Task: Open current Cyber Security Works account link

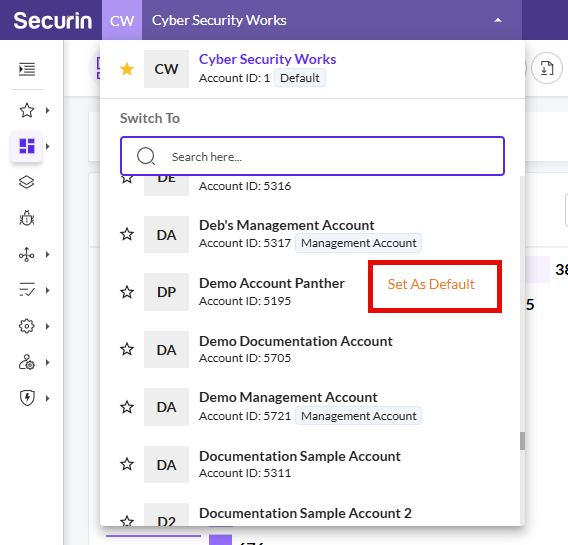Action: (267, 59)
